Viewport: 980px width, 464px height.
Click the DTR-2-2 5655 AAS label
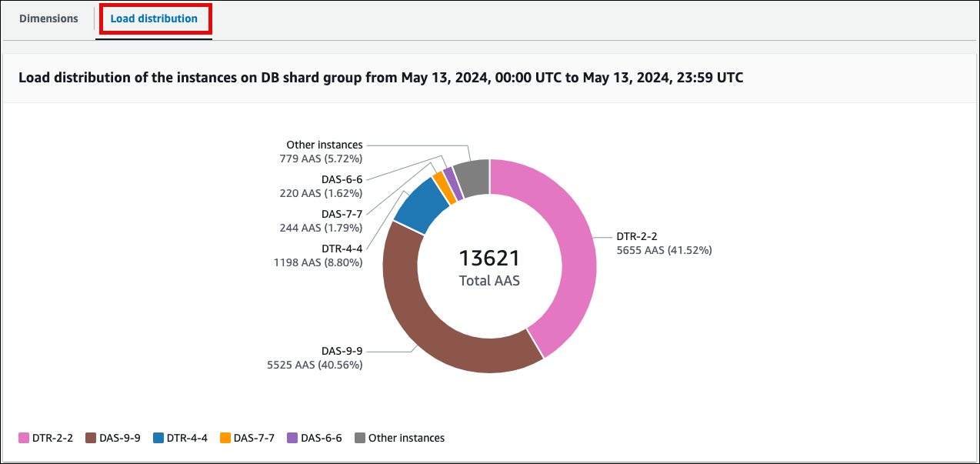pyautogui.click(x=665, y=243)
